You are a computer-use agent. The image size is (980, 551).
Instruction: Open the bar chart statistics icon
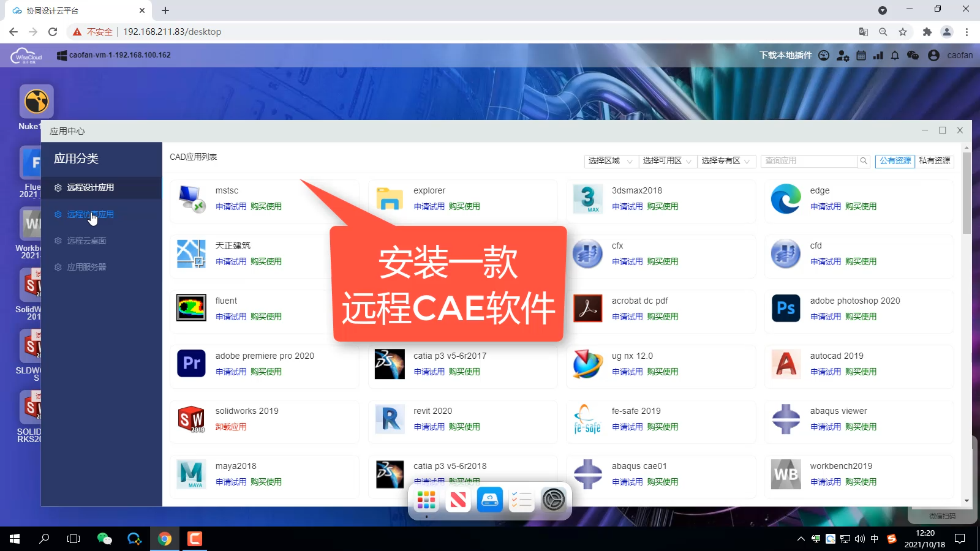pos(878,55)
